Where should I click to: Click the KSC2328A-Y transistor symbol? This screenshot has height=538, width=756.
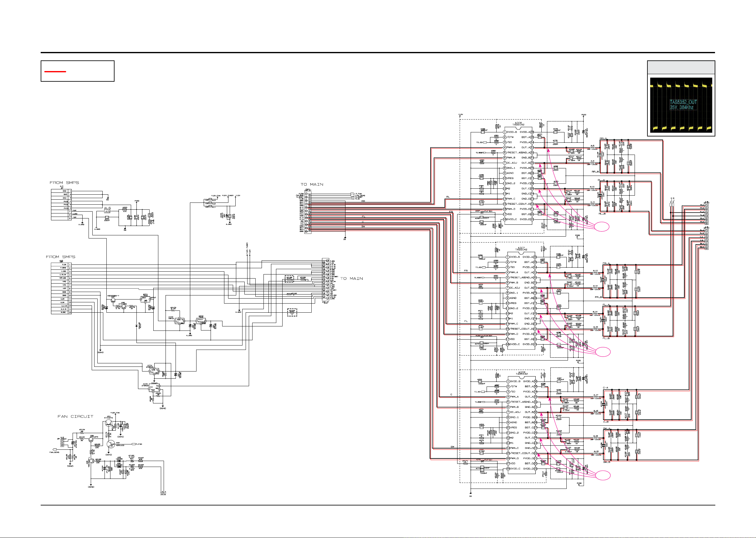tap(113, 301)
